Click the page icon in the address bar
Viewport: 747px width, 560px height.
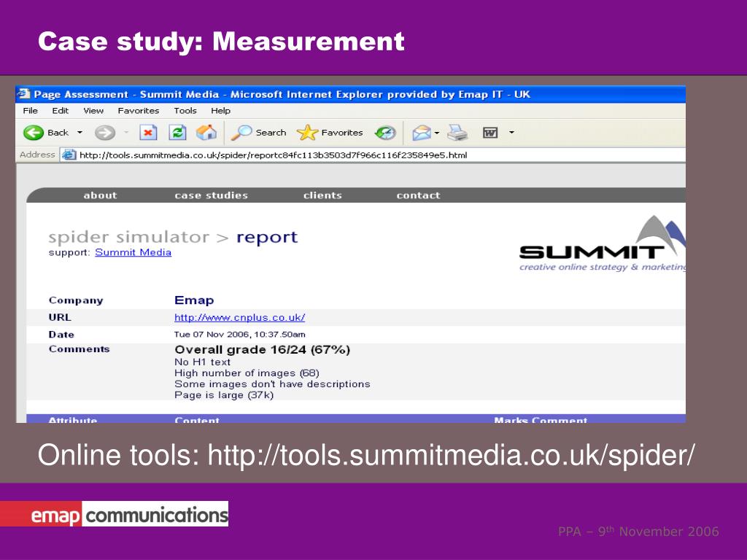(69, 155)
